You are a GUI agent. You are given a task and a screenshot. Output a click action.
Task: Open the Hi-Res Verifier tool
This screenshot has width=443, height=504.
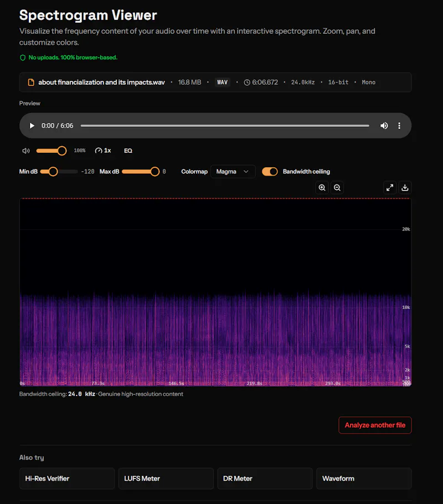coord(67,479)
